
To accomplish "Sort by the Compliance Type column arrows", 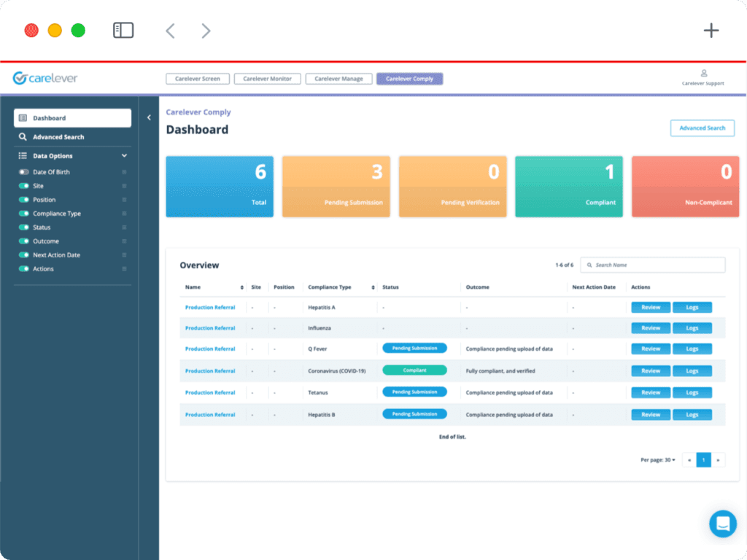I will (373, 287).
